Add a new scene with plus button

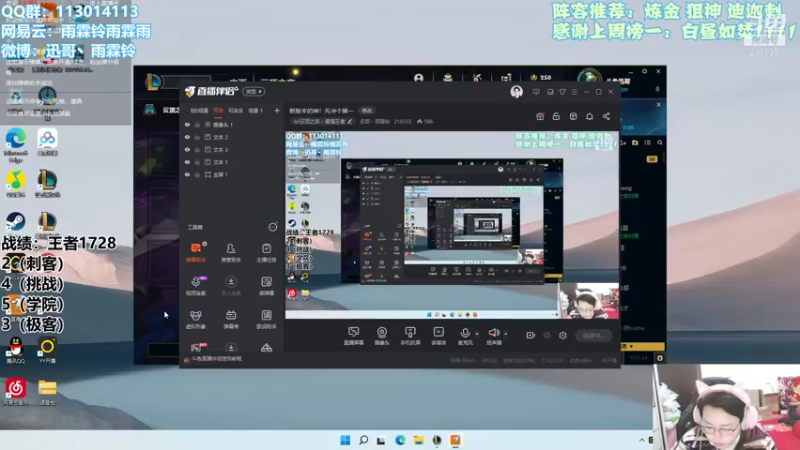click(277, 110)
